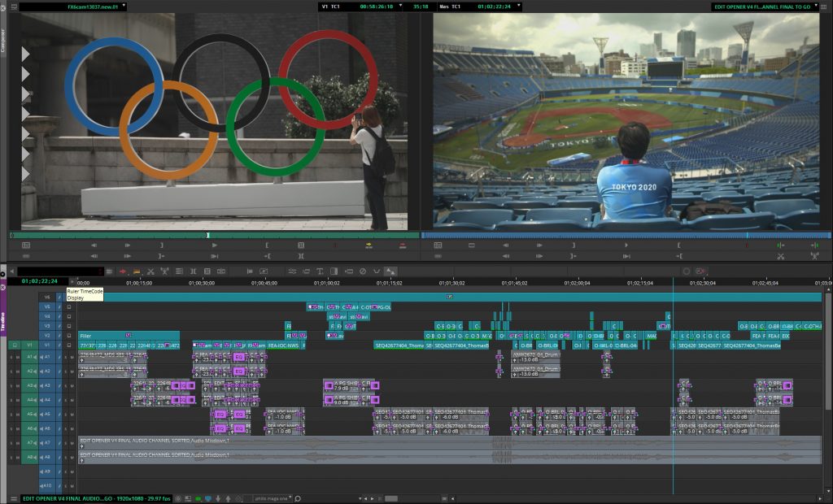
Task: Click timeline ruler at 01;01;00;02
Action: (x=326, y=283)
